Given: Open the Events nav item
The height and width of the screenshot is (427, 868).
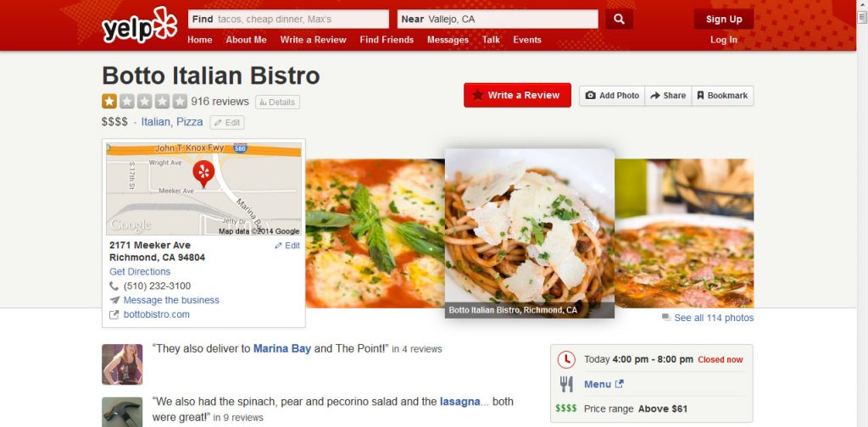Looking at the screenshot, I should tap(527, 40).
